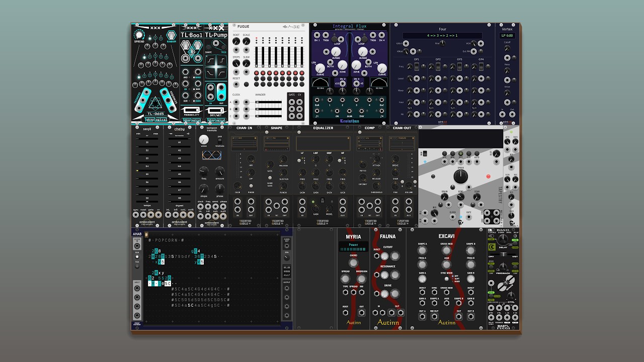
Task: Click the large SPEED knob on TAPESTRY
Action: click(x=460, y=176)
